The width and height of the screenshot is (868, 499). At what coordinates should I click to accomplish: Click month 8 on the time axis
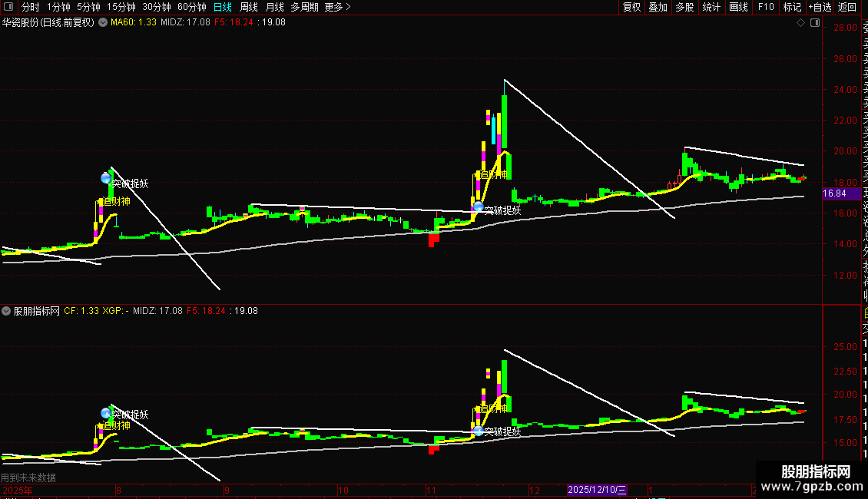[118, 490]
